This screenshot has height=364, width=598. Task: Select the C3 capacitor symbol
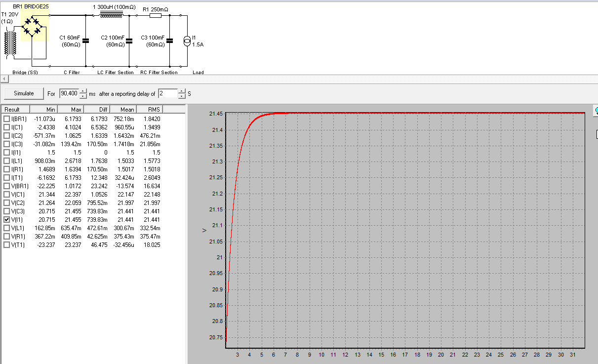(170, 41)
